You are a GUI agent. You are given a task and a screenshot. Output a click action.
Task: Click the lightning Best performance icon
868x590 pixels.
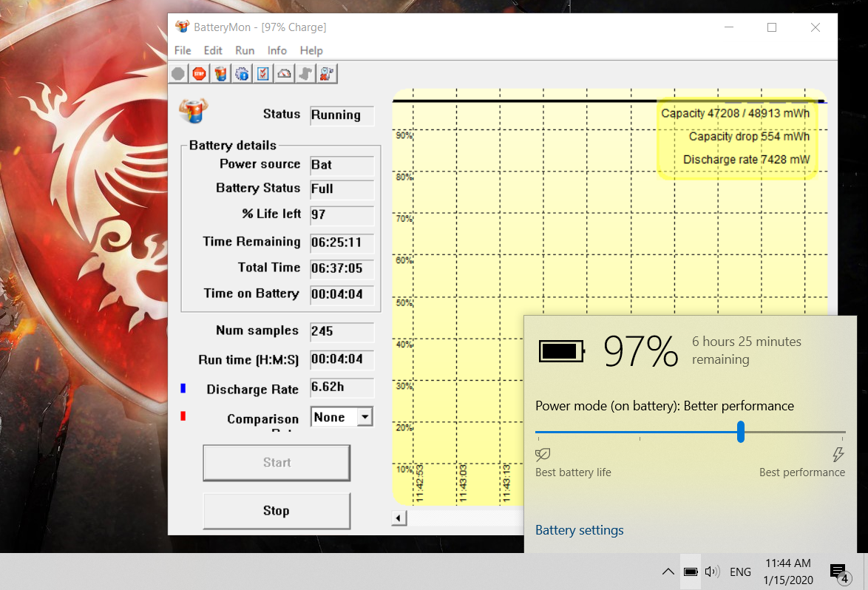coord(838,455)
